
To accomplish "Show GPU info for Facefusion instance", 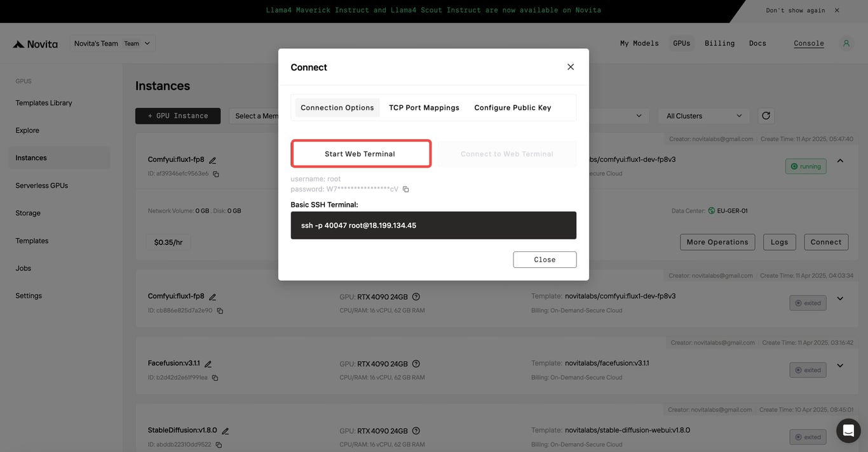I will pos(416,364).
